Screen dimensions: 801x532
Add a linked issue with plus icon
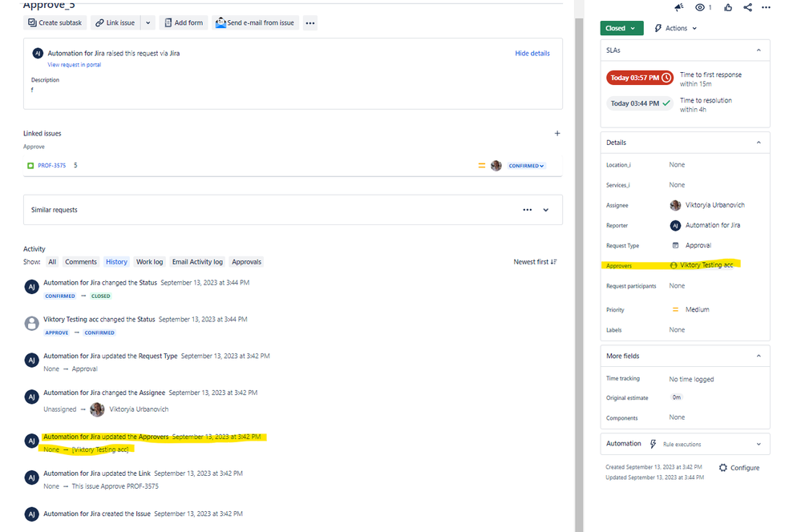click(557, 133)
